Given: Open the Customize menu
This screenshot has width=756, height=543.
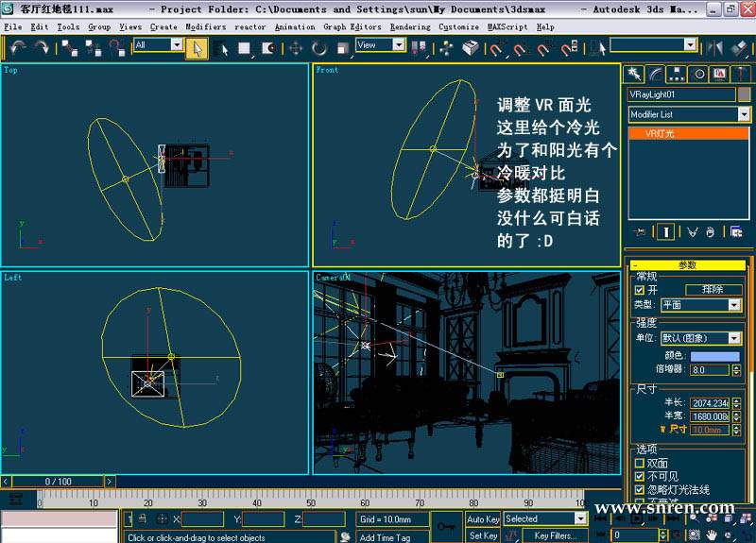Looking at the screenshot, I should [x=458, y=27].
